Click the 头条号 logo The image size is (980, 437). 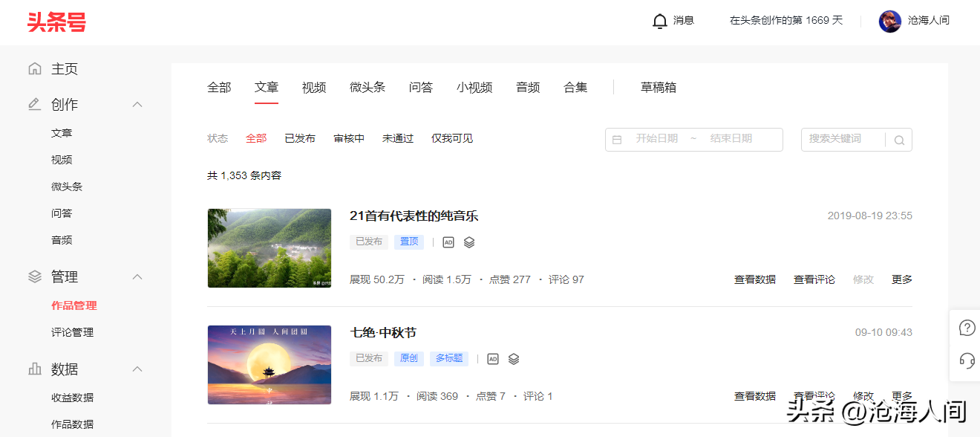tap(56, 22)
